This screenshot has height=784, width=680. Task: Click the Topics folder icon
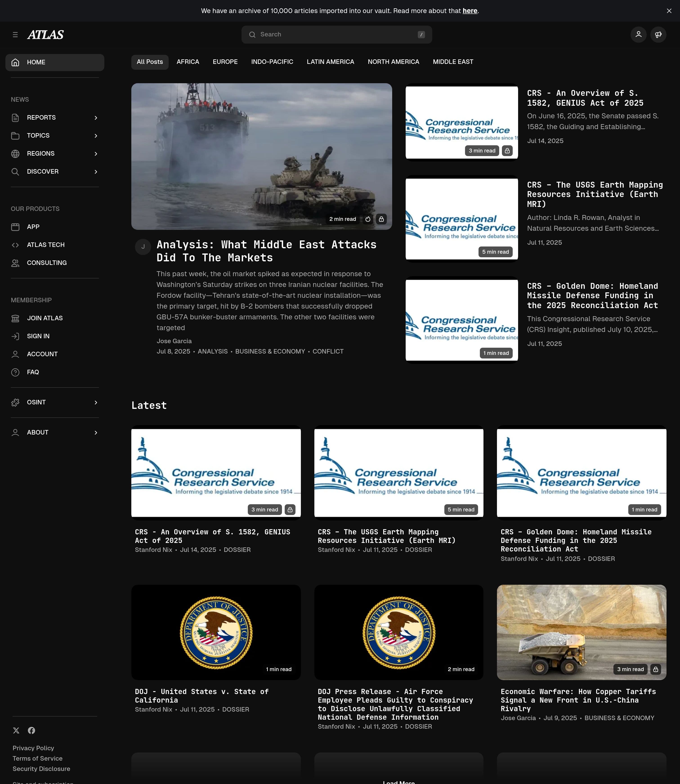[15, 135]
